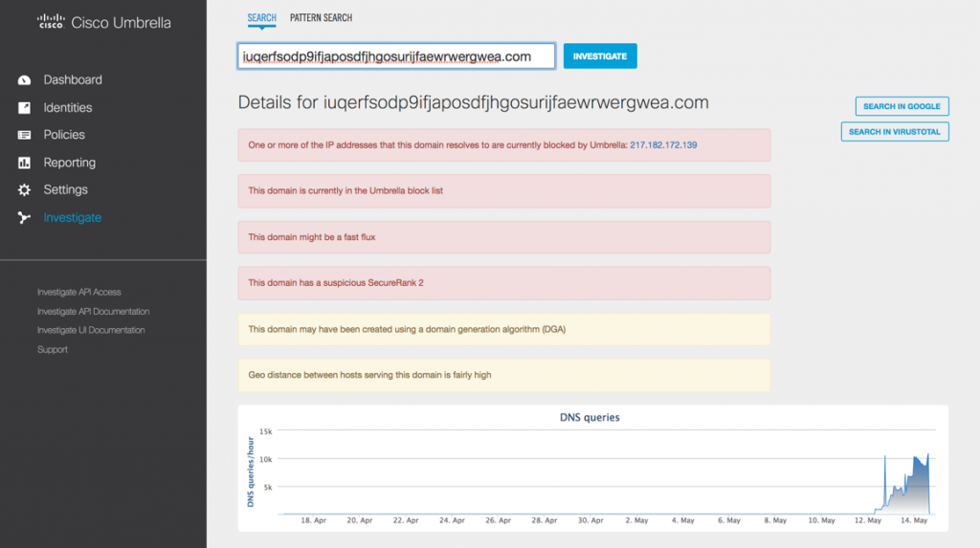This screenshot has height=548, width=980.
Task: Open Settings in the sidebar
Action: point(65,190)
